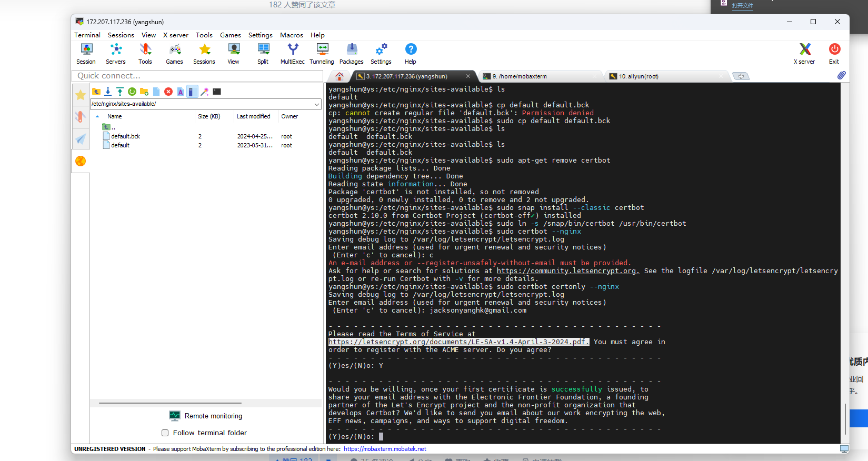Select the default file row

205,145
